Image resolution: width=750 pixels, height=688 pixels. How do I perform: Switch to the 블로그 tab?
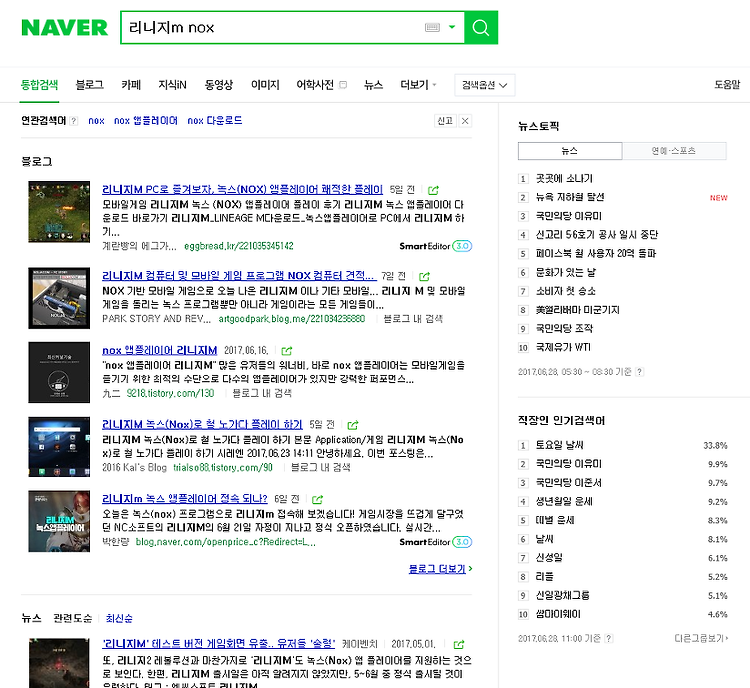click(x=89, y=85)
